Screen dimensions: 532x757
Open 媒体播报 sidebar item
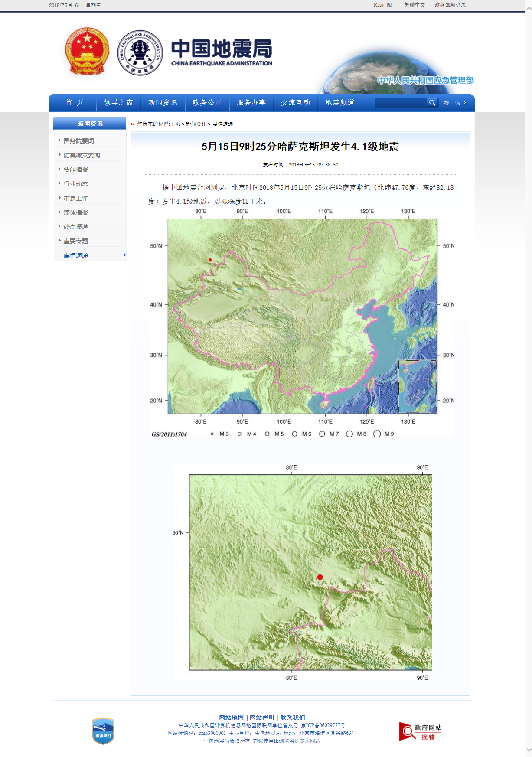pos(75,212)
